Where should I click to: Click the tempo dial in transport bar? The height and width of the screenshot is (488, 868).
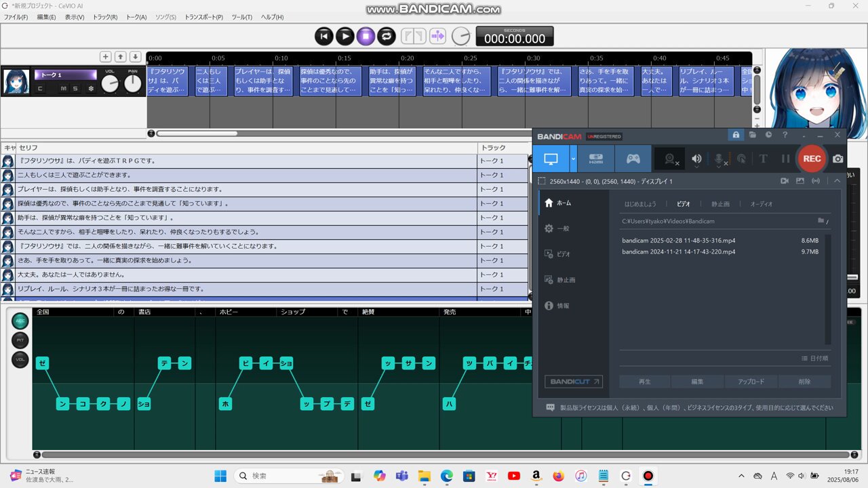[461, 36]
